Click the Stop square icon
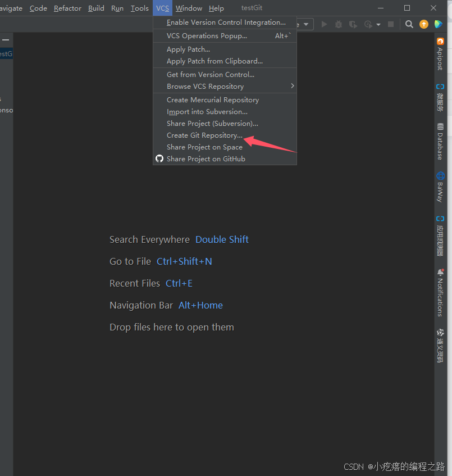This screenshot has height=476, width=452. (391, 24)
